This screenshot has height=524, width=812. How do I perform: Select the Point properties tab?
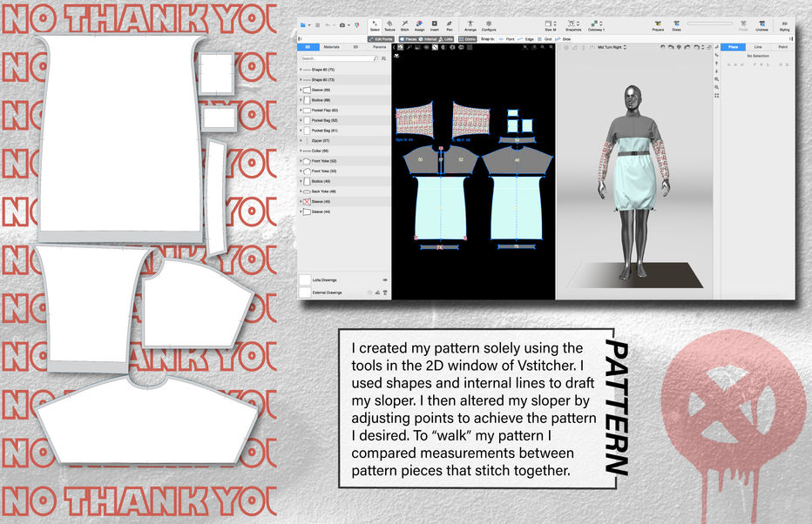(782, 47)
